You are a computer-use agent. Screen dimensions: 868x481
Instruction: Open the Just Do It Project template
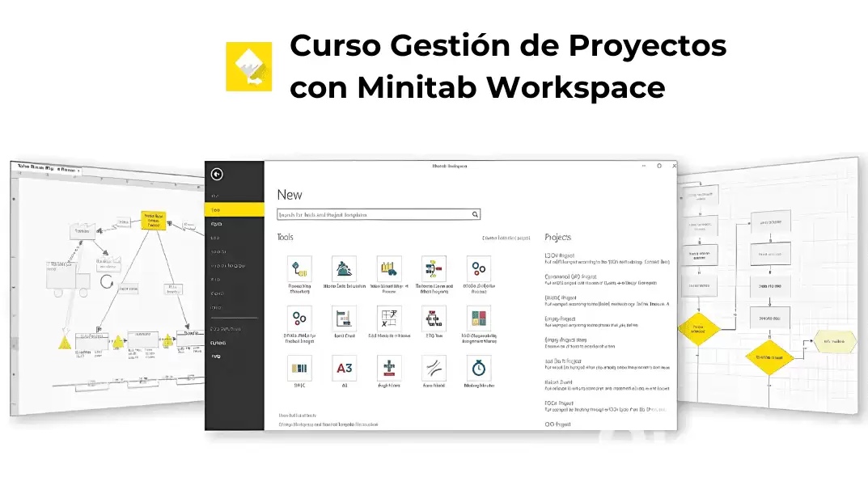(566, 360)
